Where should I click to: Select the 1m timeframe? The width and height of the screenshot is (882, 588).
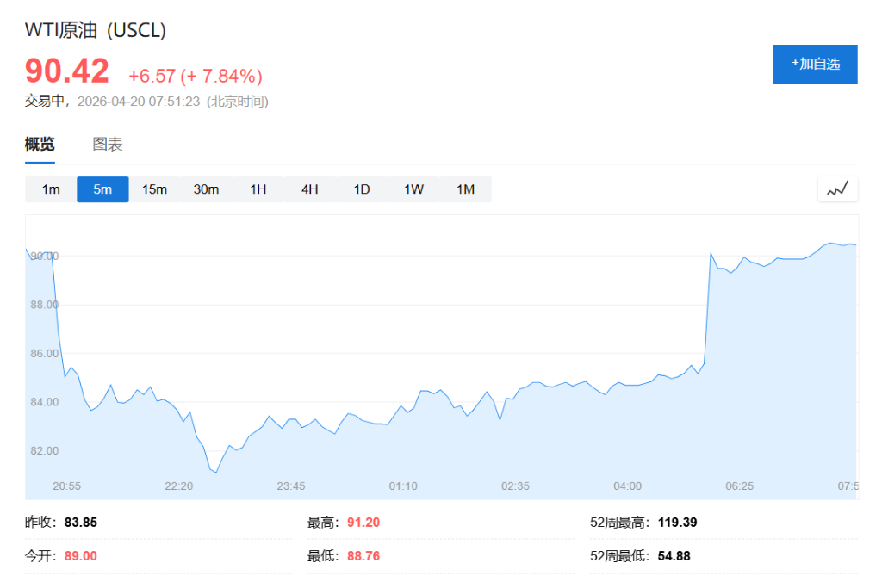tap(50, 189)
